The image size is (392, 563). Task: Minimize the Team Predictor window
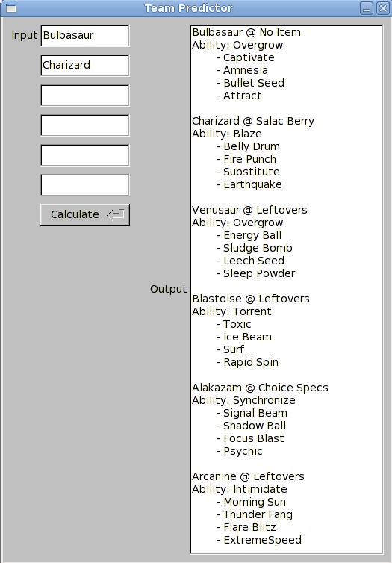367,8
